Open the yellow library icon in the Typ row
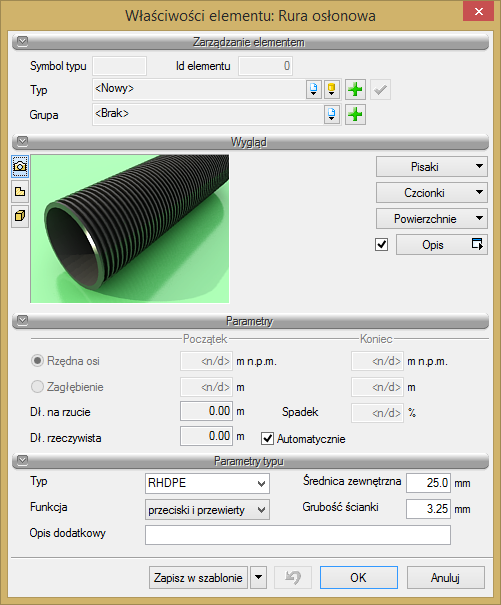The height and width of the screenshot is (605, 501). click(x=332, y=89)
